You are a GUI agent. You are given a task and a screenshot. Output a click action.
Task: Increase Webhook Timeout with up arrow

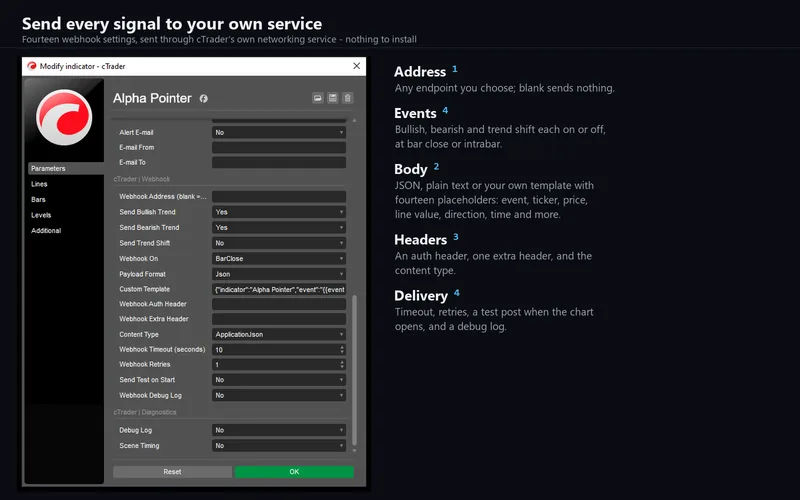342,347
